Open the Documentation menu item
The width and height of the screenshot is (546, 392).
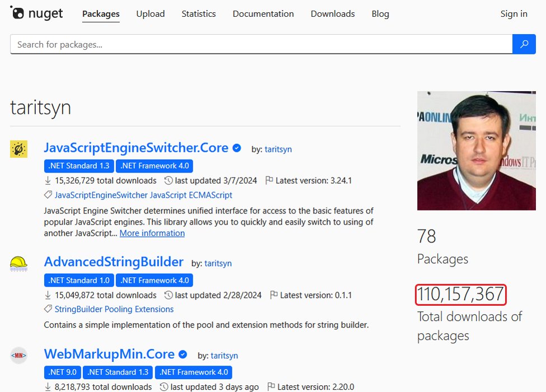tap(263, 13)
